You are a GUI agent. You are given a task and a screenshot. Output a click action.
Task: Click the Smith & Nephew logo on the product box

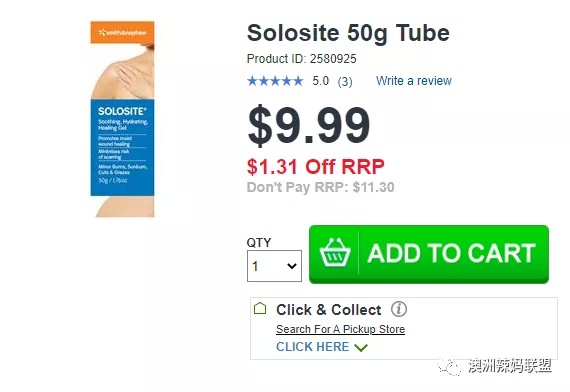tap(123, 33)
